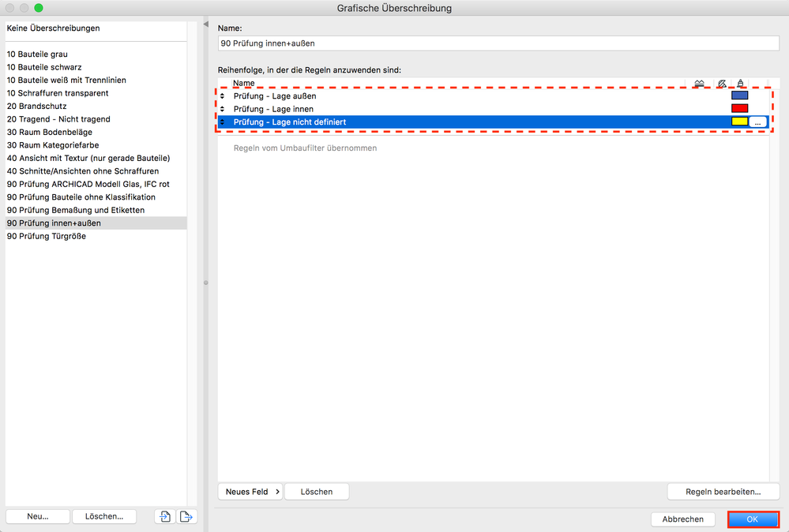This screenshot has width=789, height=532.
Task: Select rule Prüfung - Lage innen
Action: coord(493,109)
